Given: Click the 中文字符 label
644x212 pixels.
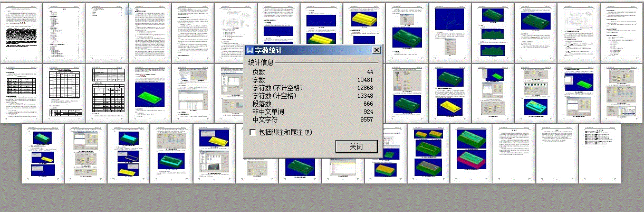Looking at the screenshot, I should [265, 119].
